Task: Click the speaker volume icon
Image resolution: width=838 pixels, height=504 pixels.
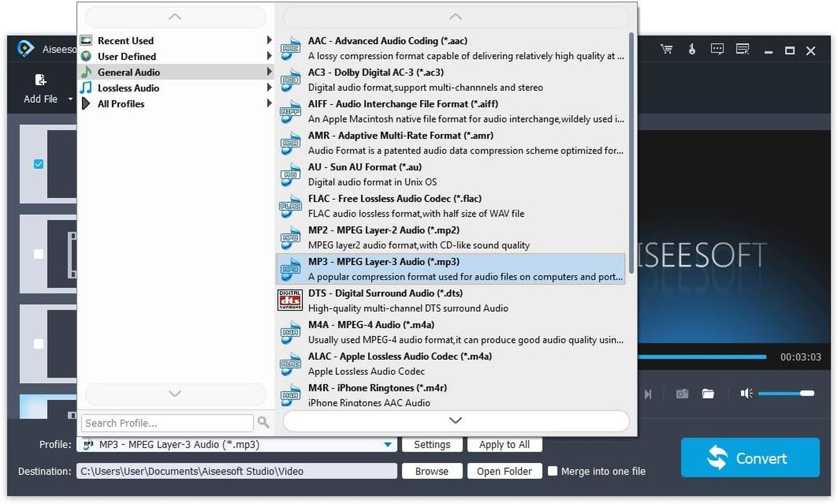Action: (x=747, y=393)
